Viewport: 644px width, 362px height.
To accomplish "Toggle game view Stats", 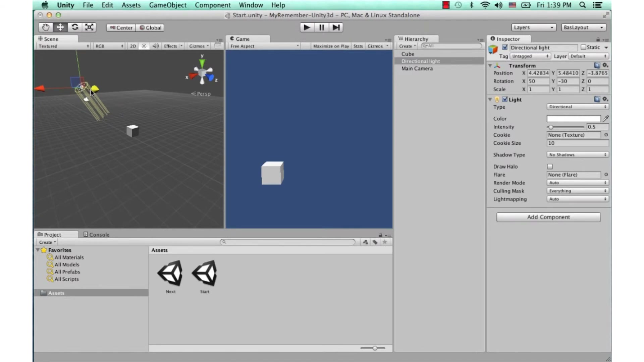I will [x=358, y=46].
